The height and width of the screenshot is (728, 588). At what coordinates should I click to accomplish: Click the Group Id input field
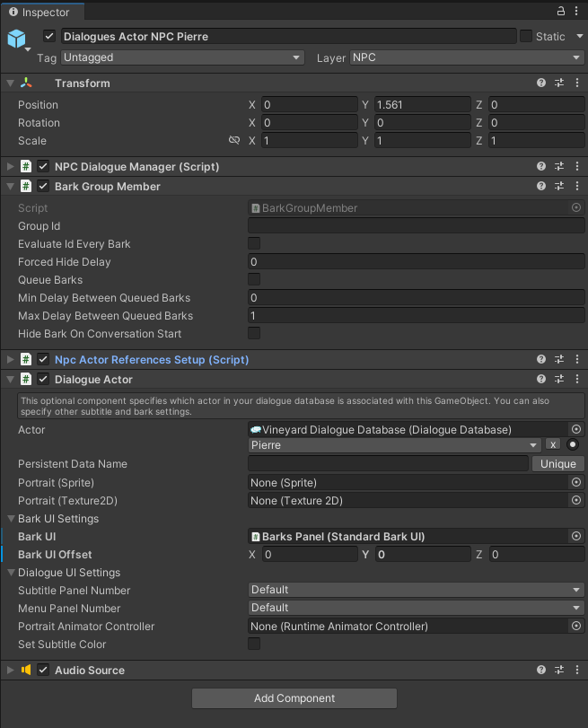click(417, 226)
